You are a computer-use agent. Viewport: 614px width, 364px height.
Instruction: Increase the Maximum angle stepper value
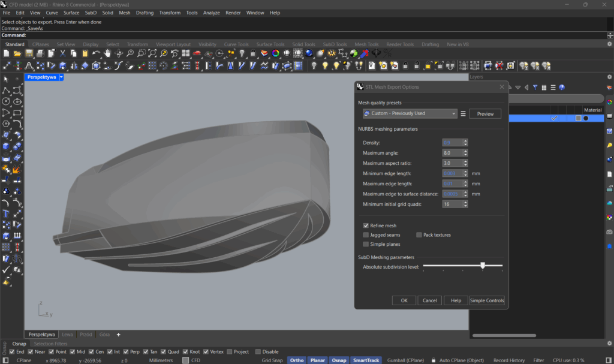[x=465, y=151]
